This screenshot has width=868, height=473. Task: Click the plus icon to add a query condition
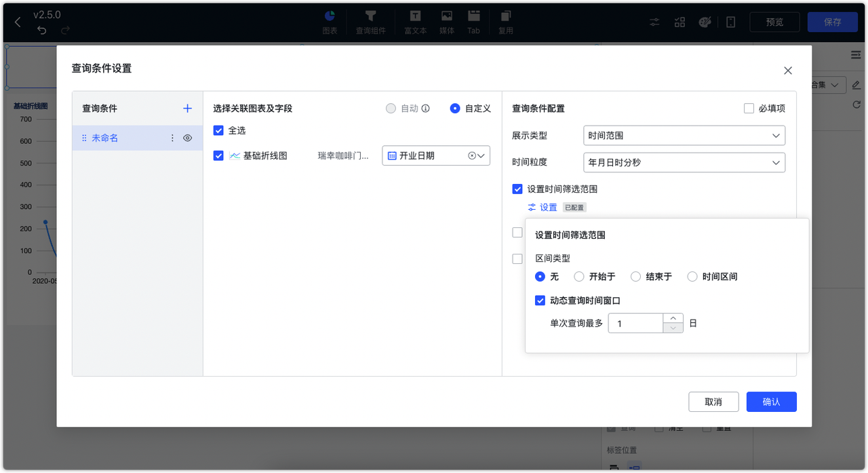point(187,109)
